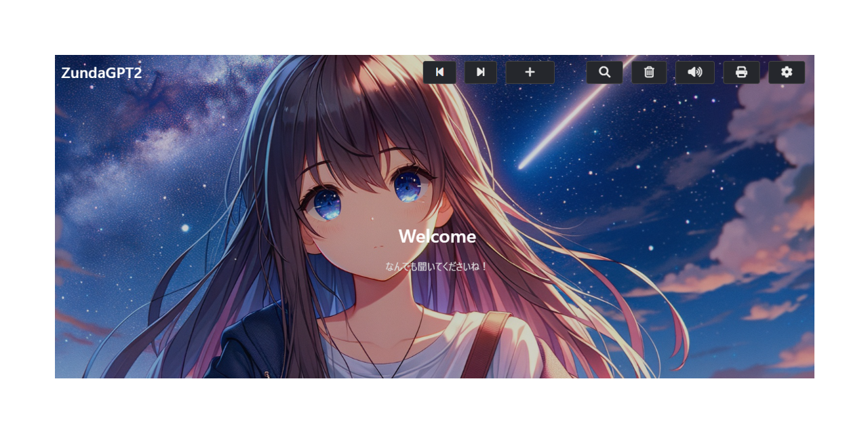Jump to next chat using forward-step icon
Screen dimensions: 868x434
click(481, 73)
